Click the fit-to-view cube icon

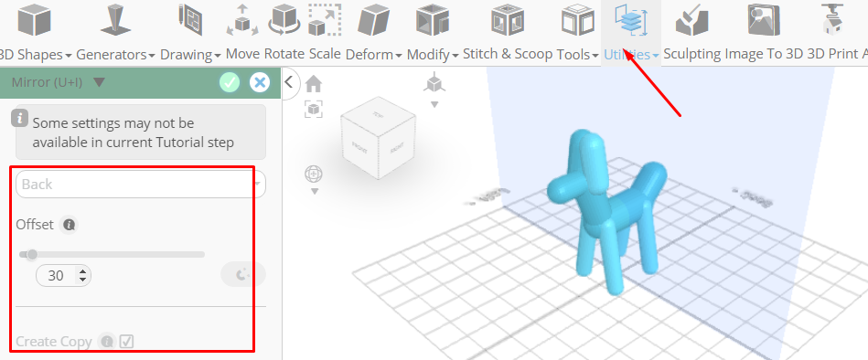point(314,109)
